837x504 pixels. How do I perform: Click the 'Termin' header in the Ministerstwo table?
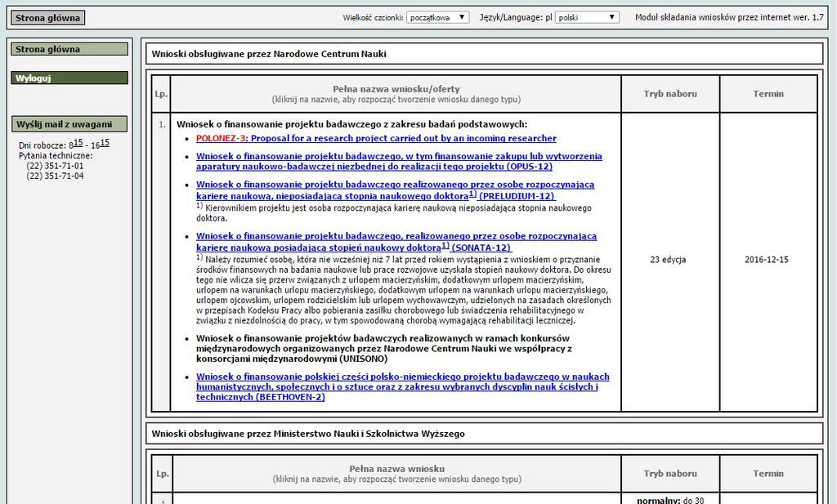point(768,474)
